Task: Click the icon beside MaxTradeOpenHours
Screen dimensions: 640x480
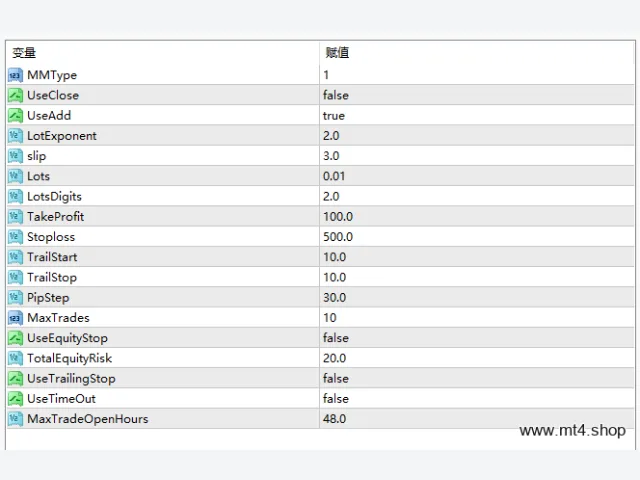Action: (15, 419)
